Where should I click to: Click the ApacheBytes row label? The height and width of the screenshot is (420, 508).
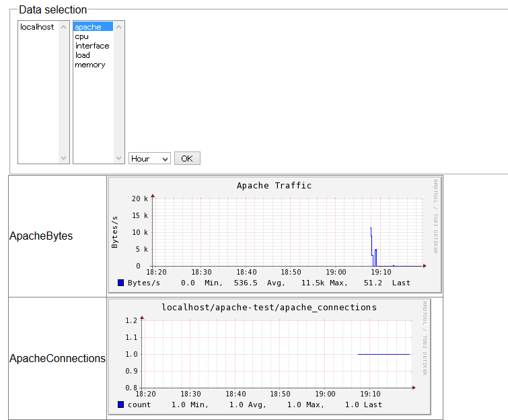(41, 236)
